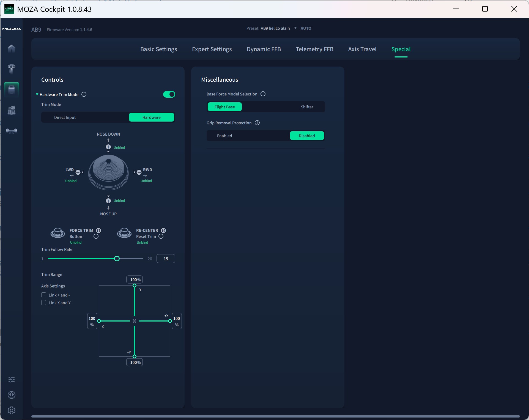Select Direct Input trim mode
The image size is (529, 420).
pyautogui.click(x=65, y=117)
